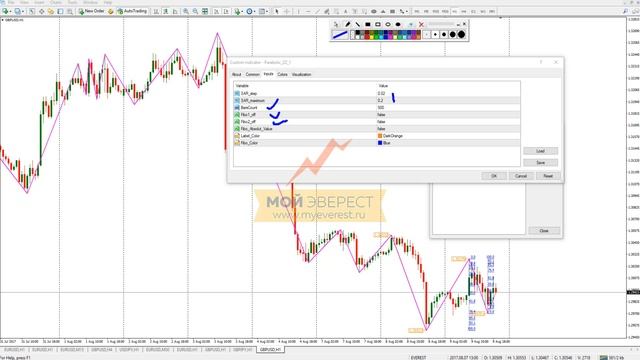
Task: Select the filled rectangle drawing tool
Action: 368,24
